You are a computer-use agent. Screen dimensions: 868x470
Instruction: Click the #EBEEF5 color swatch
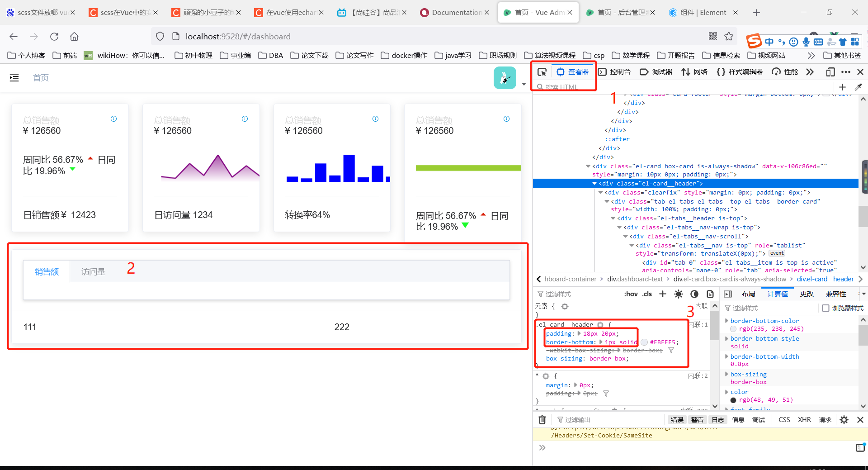click(644, 342)
